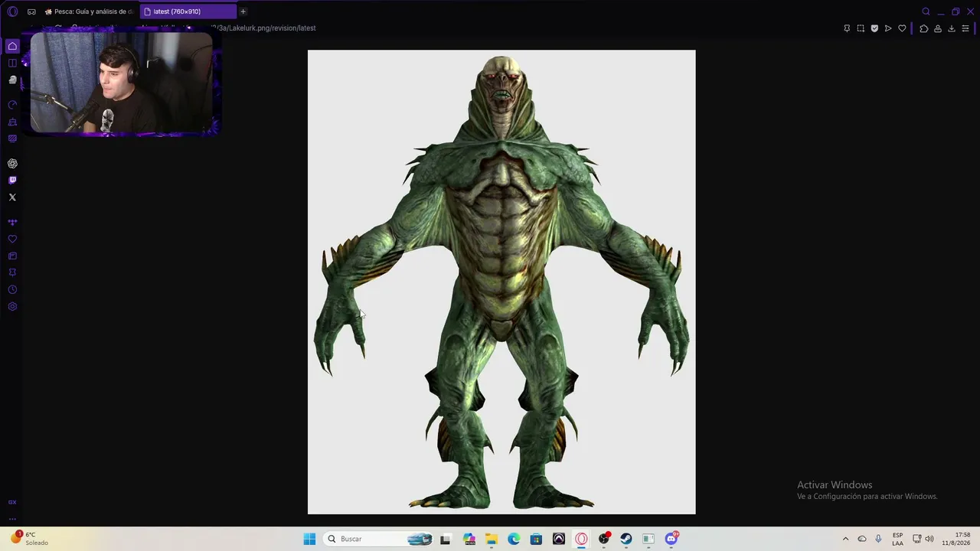Image resolution: width=980 pixels, height=551 pixels.
Task: Open the sidebar three-dots setup menu
Action: coord(12,519)
